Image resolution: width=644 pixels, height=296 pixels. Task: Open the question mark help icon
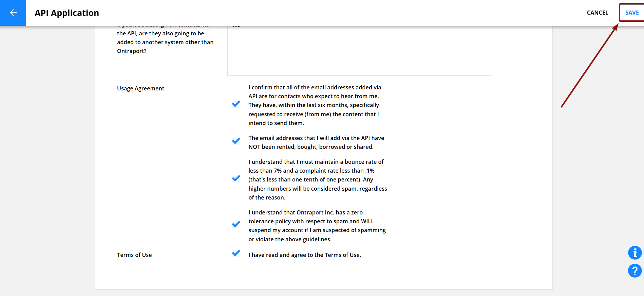[634, 271]
